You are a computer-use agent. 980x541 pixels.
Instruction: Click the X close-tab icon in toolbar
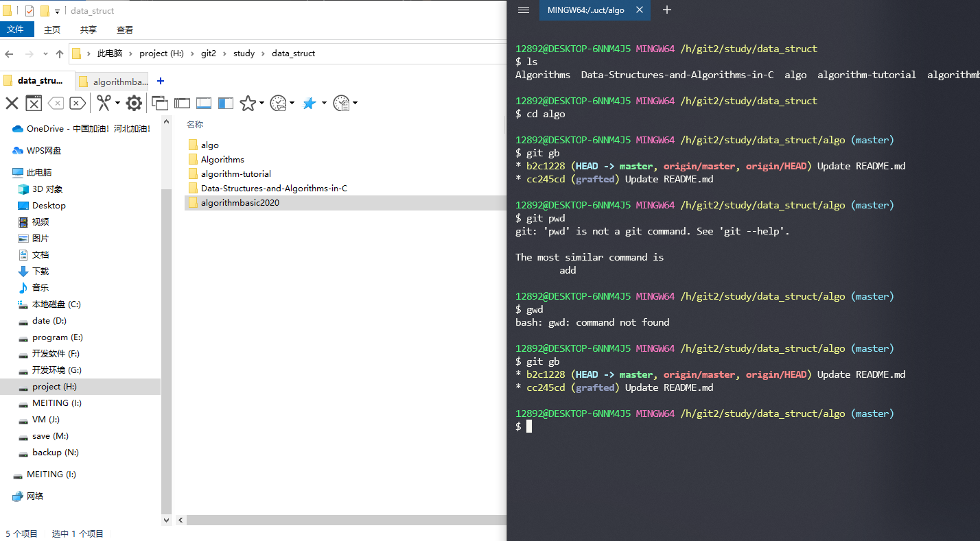tap(12, 103)
